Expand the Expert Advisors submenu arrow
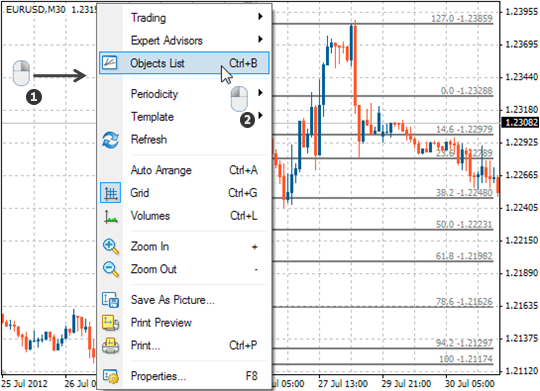540x391 pixels. [260, 39]
